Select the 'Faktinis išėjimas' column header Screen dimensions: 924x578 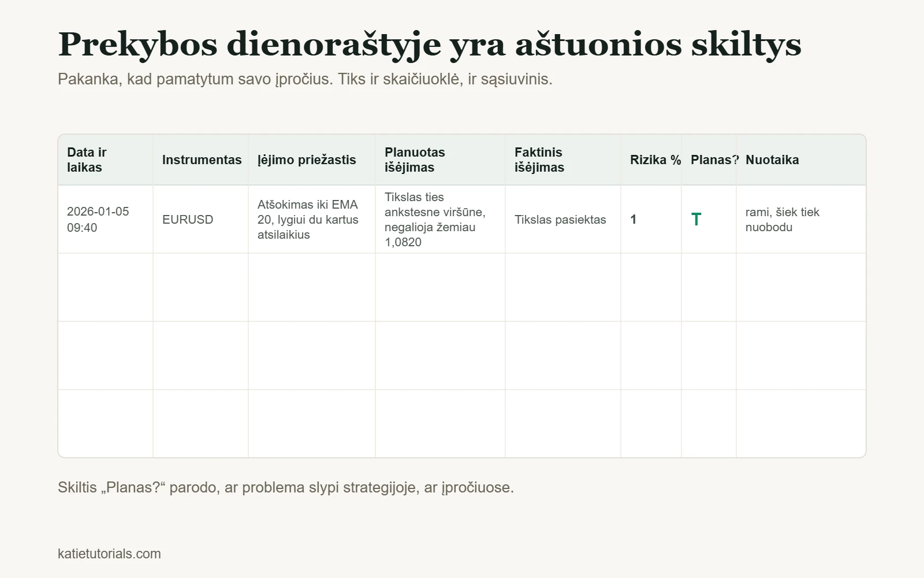563,160
